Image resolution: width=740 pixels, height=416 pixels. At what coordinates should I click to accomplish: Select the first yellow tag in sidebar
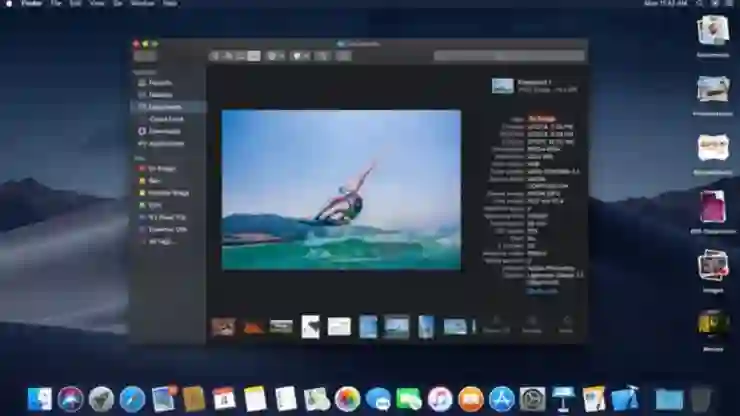coord(168,181)
